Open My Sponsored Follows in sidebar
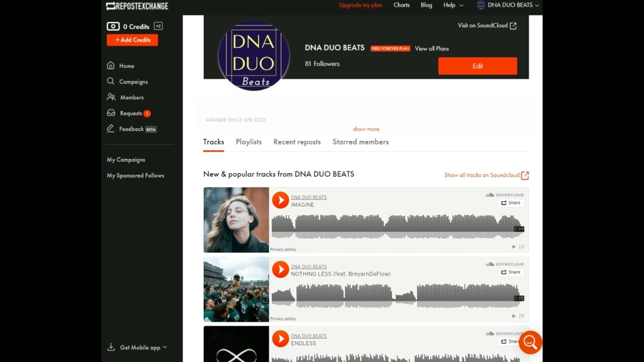Image resolution: width=644 pixels, height=362 pixels. [x=135, y=175]
